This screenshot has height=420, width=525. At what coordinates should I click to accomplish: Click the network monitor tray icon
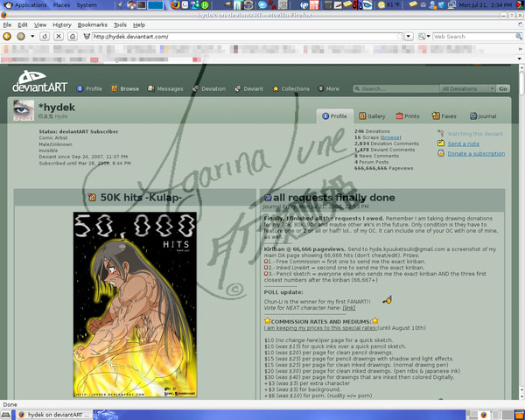coord(451,5)
